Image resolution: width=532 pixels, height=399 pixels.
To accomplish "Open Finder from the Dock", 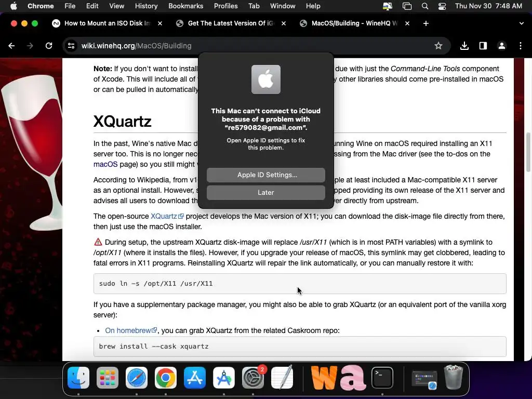I will 78,378.
